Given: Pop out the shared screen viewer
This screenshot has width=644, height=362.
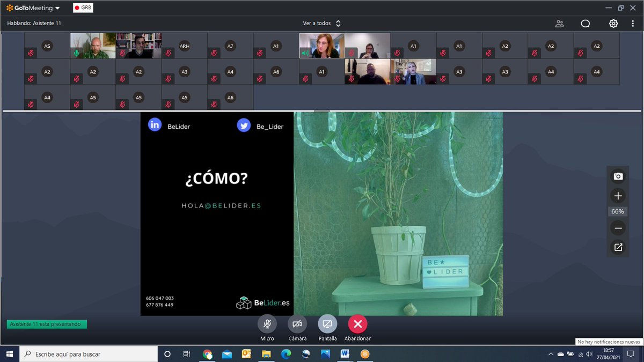Looking at the screenshot, I should click(618, 247).
